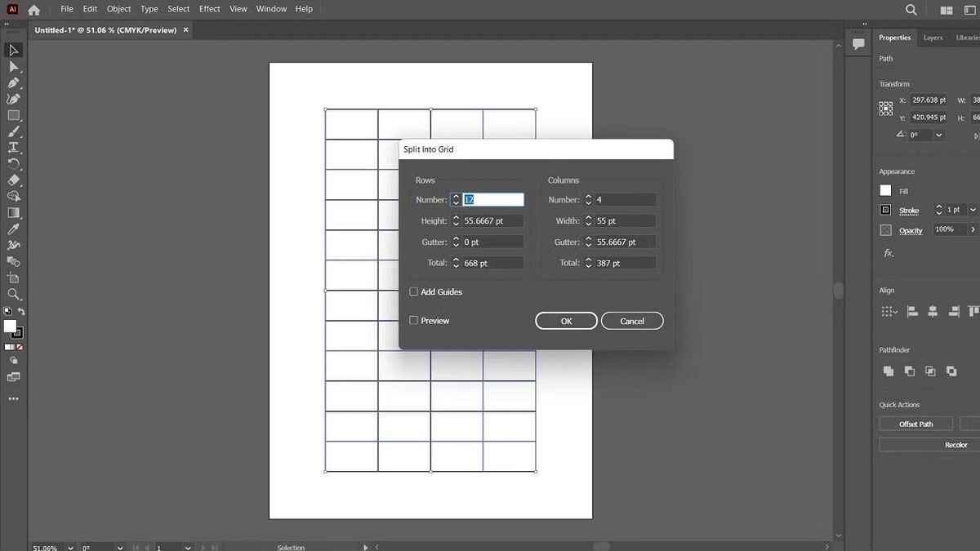Change screen mode in toolbar

pyautogui.click(x=13, y=377)
